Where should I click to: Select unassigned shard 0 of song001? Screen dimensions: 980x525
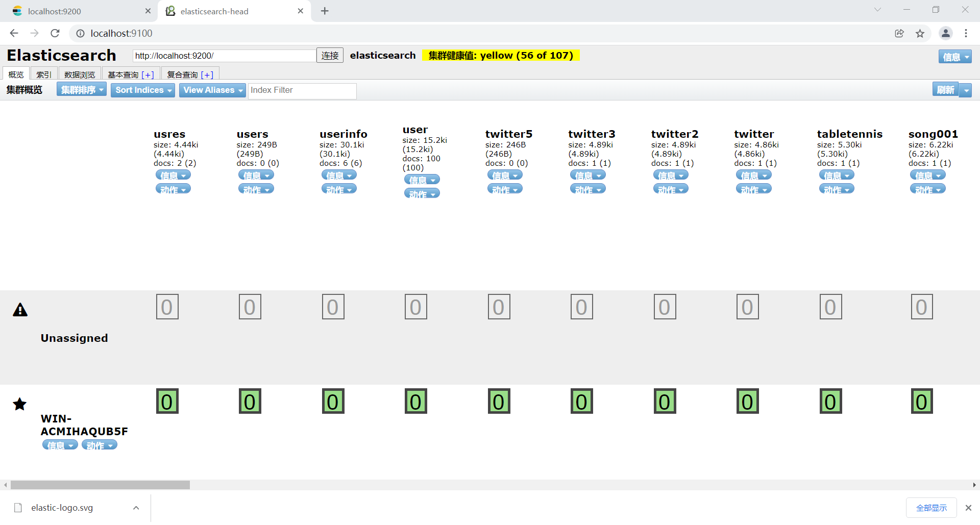[x=921, y=307]
